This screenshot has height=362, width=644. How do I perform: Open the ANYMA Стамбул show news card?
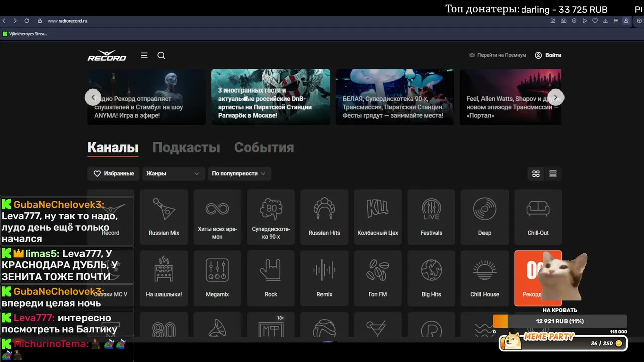[x=146, y=97]
